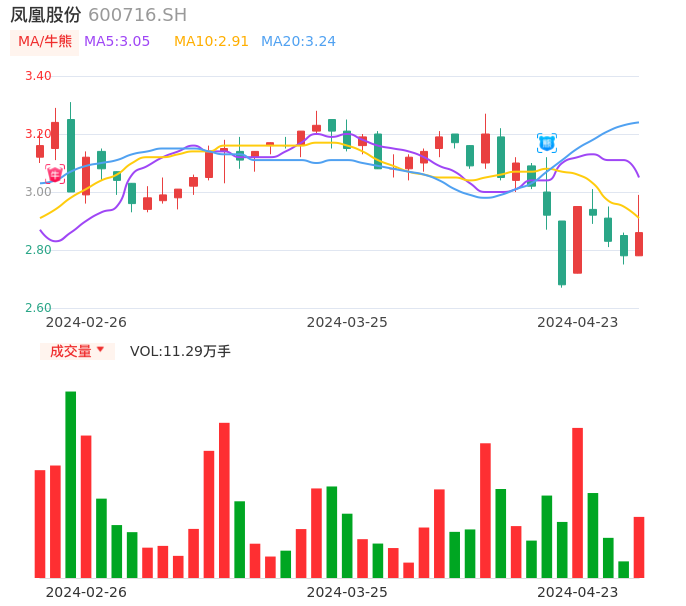Click the pink bull marker on the chart
Screen dimensions: 686x606
(55, 174)
